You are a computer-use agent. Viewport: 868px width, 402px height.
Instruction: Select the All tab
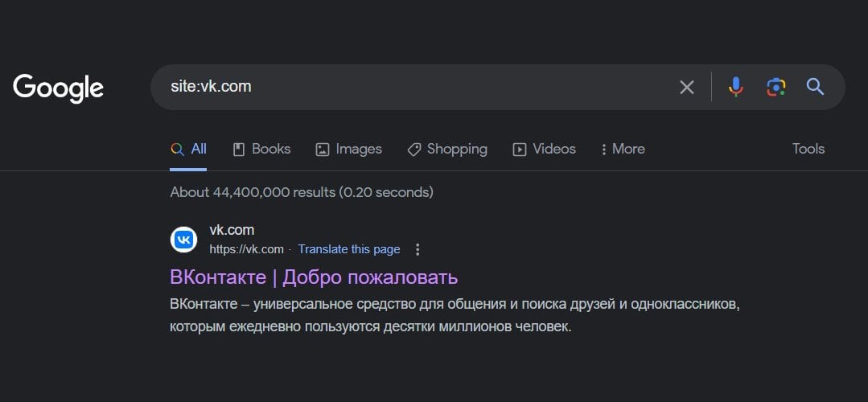tap(189, 150)
